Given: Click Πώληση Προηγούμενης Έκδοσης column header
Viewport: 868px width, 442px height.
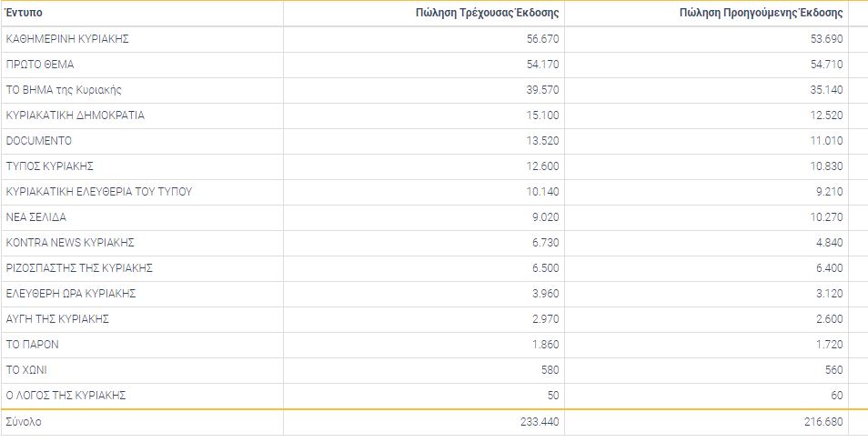Looking at the screenshot, I should 761,14.
